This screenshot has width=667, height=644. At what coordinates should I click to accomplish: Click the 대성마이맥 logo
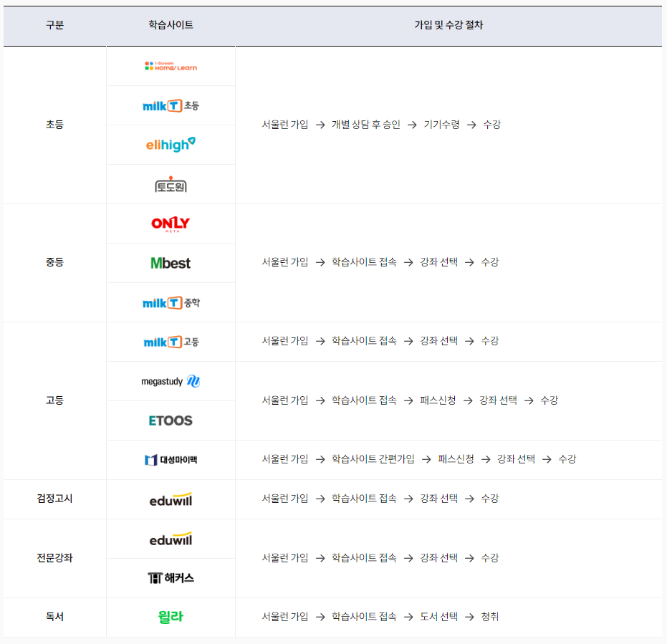pyautogui.click(x=171, y=459)
